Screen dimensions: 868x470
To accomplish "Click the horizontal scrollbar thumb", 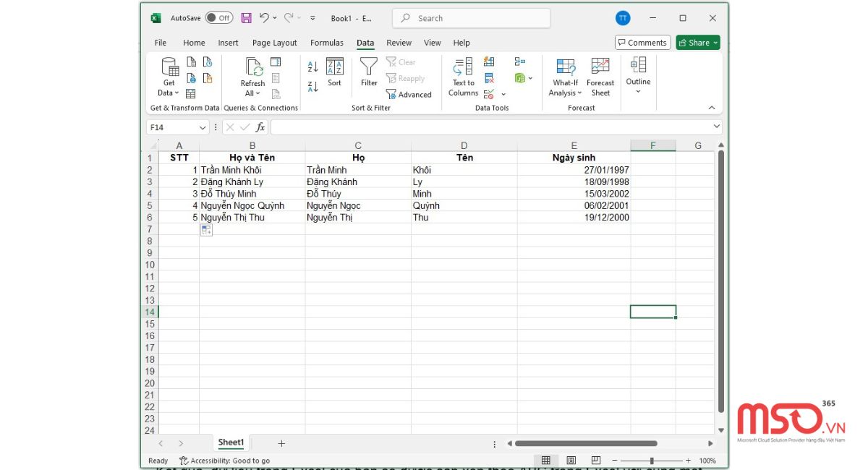I will [x=586, y=443].
